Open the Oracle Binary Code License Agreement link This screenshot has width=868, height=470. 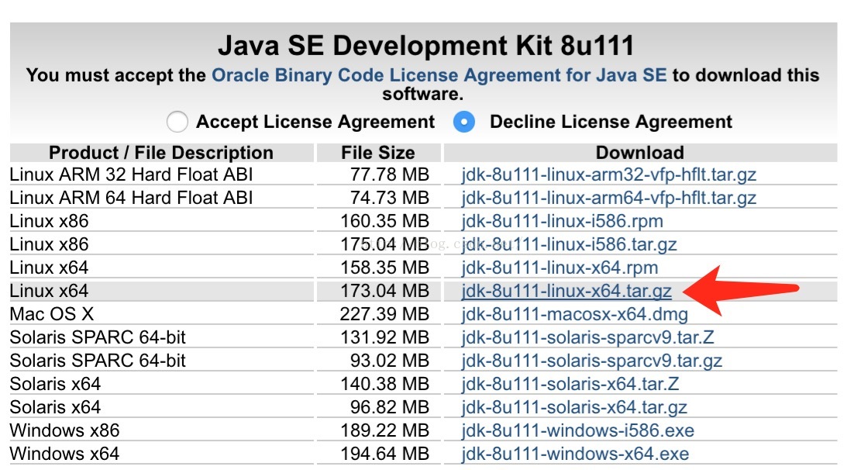[439, 75]
